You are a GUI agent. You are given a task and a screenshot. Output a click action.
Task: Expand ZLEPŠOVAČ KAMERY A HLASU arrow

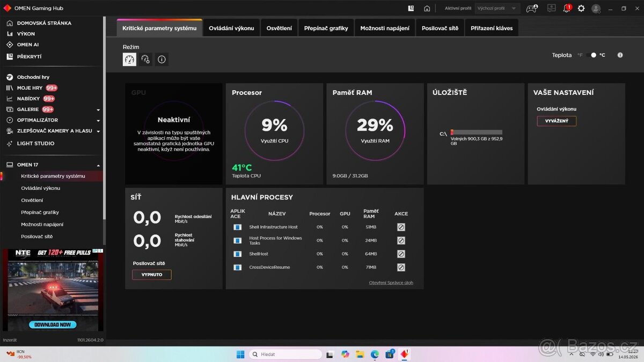point(98,131)
